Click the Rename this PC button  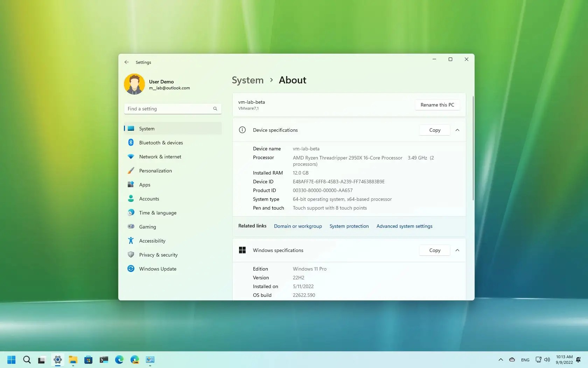click(437, 105)
